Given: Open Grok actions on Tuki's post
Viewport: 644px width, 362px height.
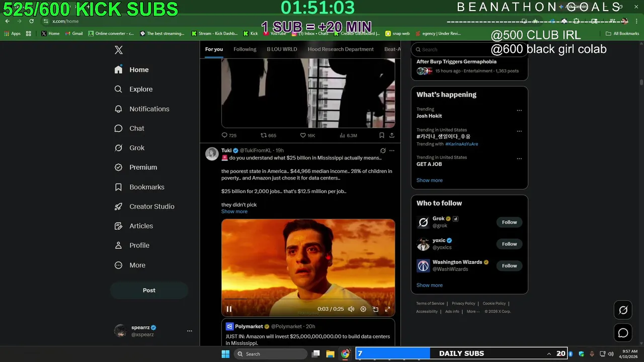Looking at the screenshot, I should (x=383, y=150).
